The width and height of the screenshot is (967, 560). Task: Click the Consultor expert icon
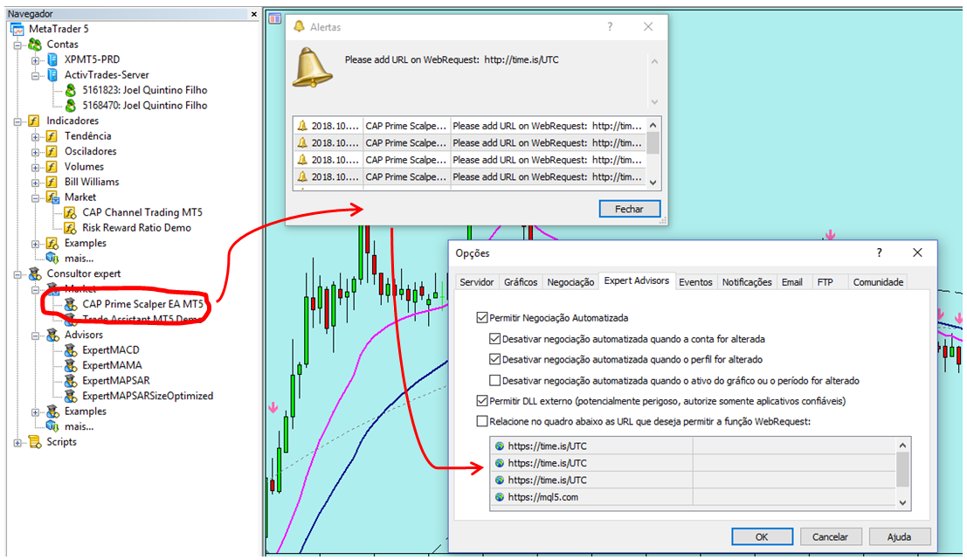[x=35, y=273]
